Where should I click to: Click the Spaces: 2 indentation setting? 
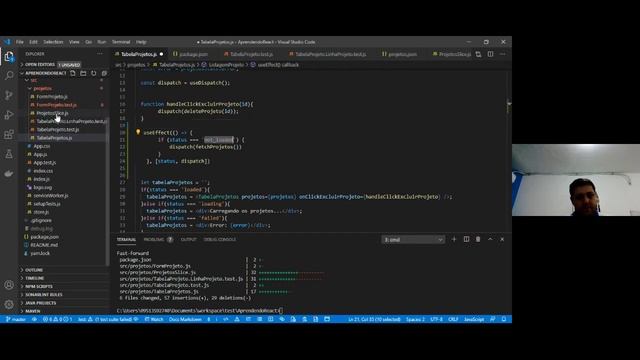coord(415,319)
